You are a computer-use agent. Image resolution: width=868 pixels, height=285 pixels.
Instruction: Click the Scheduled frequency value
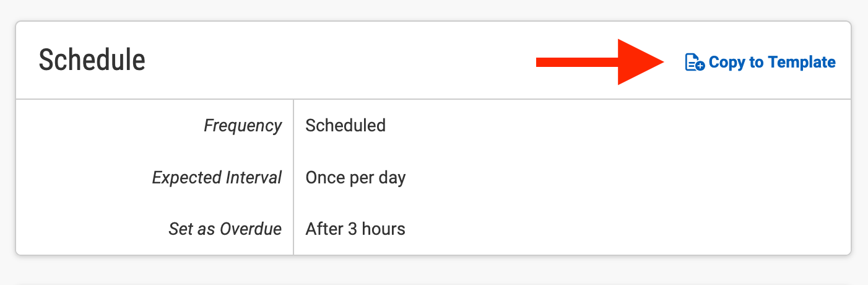point(345,126)
